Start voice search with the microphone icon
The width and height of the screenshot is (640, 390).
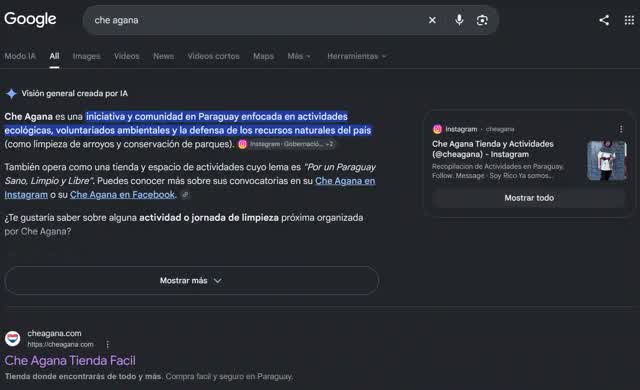[459, 20]
